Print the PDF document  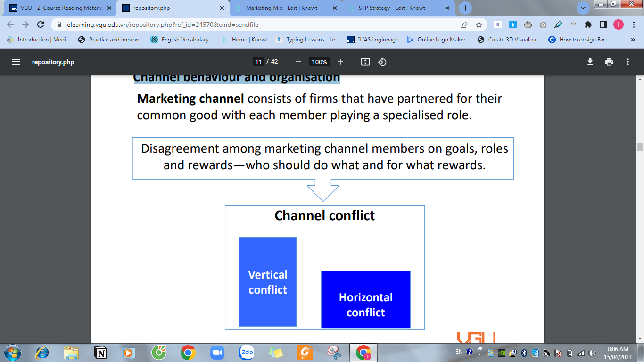tap(609, 62)
